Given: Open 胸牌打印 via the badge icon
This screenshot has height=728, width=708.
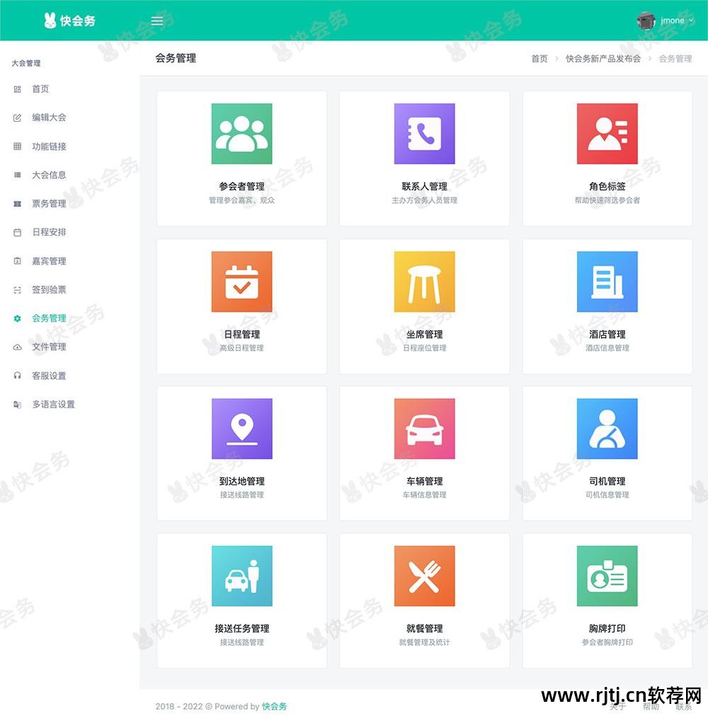Looking at the screenshot, I should (x=607, y=575).
